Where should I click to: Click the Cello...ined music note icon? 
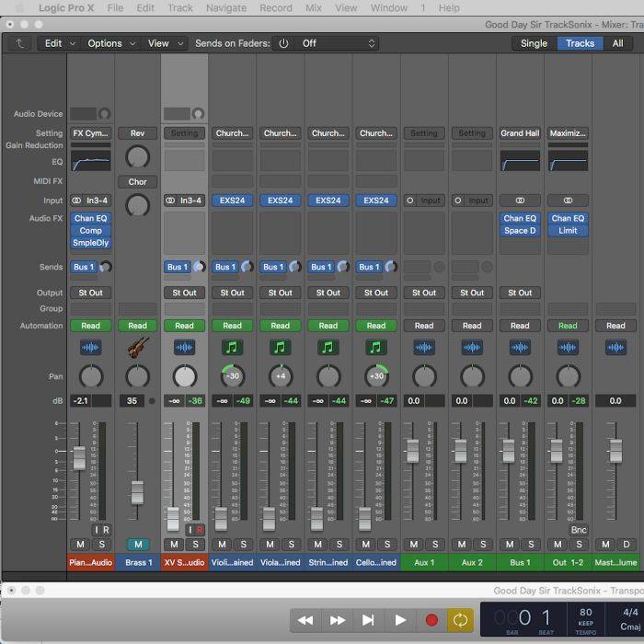click(375, 348)
